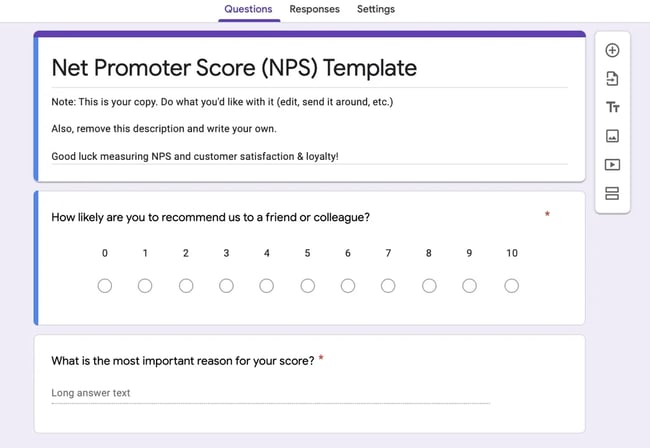This screenshot has height=448, width=650.
Task: Select radio button for score 7
Action: (388, 286)
